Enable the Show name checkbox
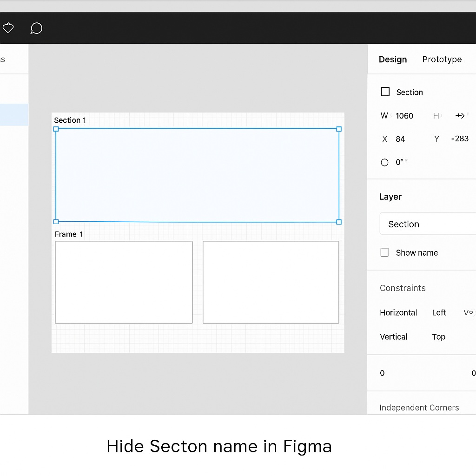 pos(384,252)
